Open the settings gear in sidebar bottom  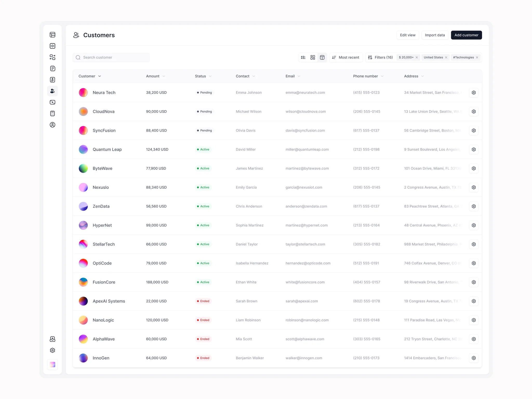pyautogui.click(x=52, y=350)
